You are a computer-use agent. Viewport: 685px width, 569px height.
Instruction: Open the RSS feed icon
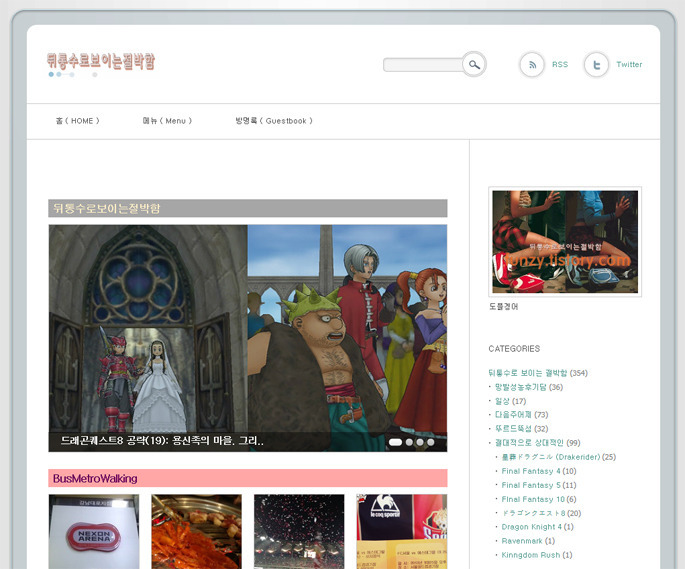[x=532, y=65]
